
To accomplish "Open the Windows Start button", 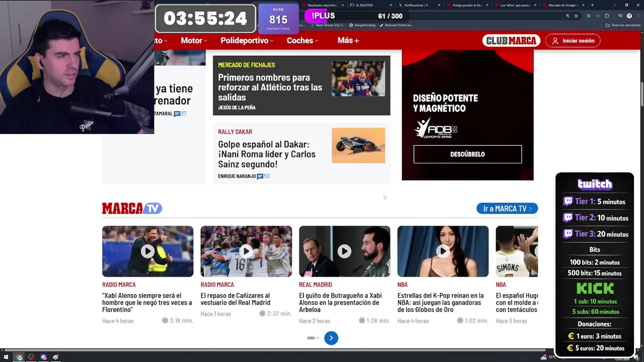I will coord(7,357).
